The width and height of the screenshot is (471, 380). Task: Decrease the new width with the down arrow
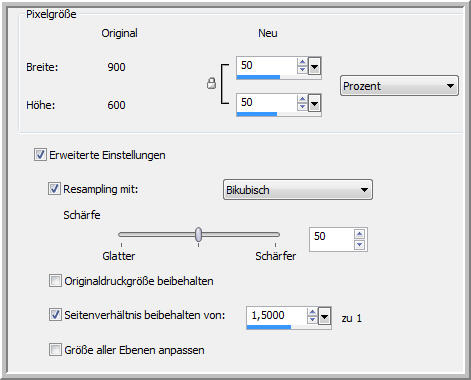coord(302,69)
